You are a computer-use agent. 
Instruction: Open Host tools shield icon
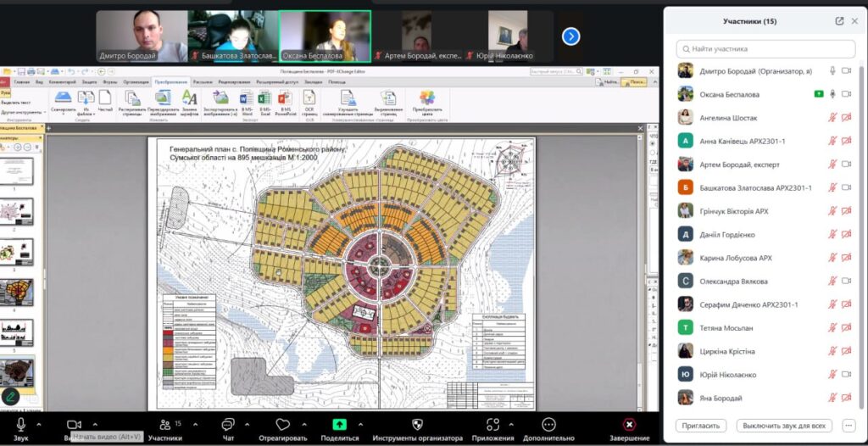[x=417, y=424]
